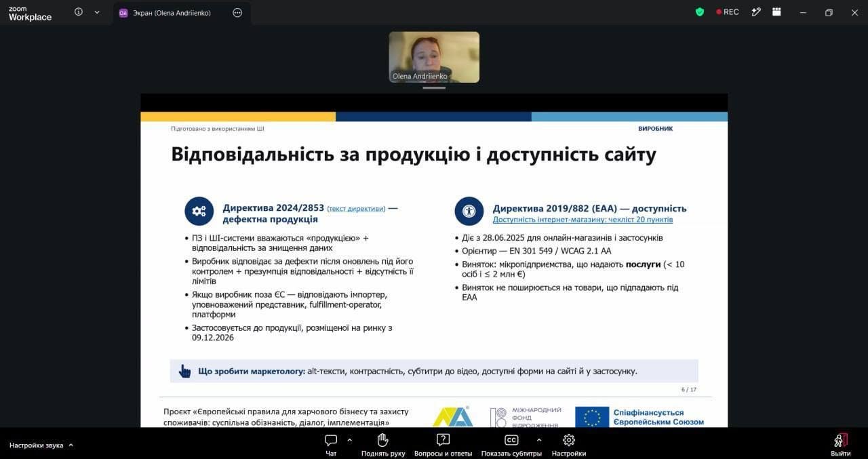Click bullet Застосовується до продукції, розміщеної на ринку
The image size is (868, 459).
coord(292,332)
